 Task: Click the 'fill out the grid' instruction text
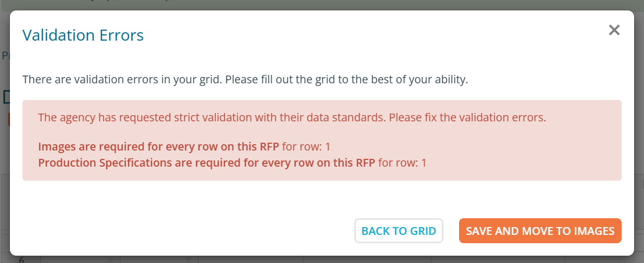[245, 80]
